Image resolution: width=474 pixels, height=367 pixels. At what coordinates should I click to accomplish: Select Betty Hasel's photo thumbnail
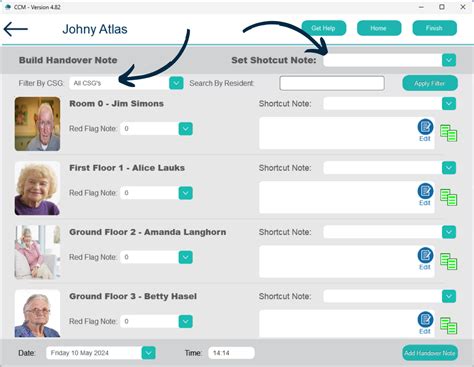pos(38,314)
